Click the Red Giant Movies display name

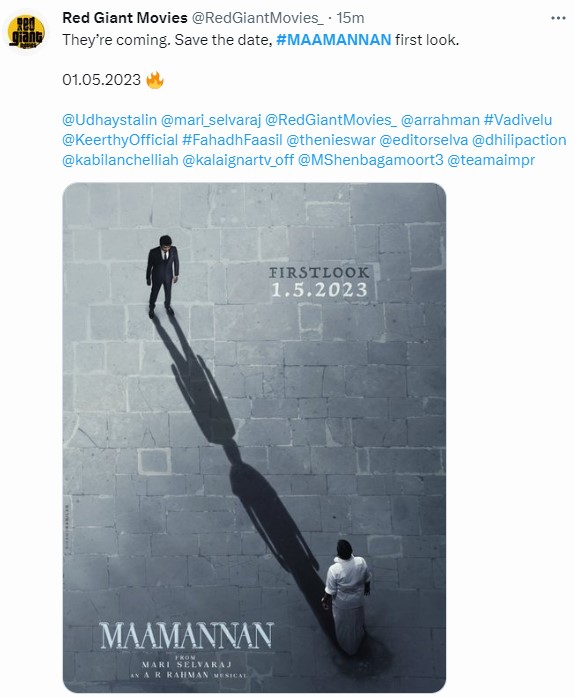point(125,18)
